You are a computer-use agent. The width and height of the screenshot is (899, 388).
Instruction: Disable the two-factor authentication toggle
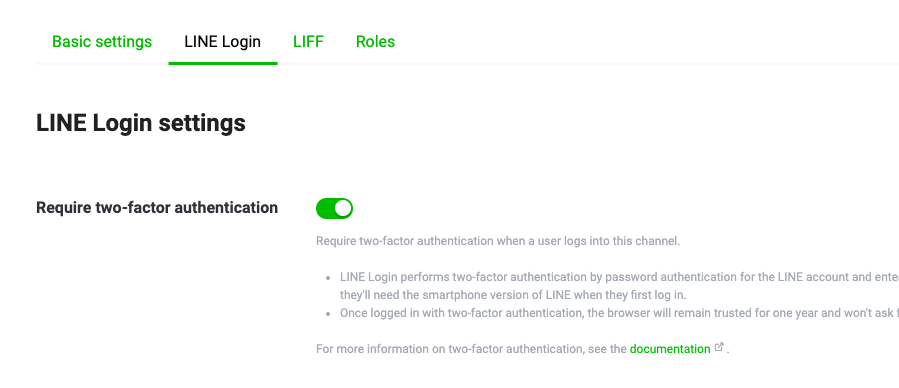[x=334, y=209]
